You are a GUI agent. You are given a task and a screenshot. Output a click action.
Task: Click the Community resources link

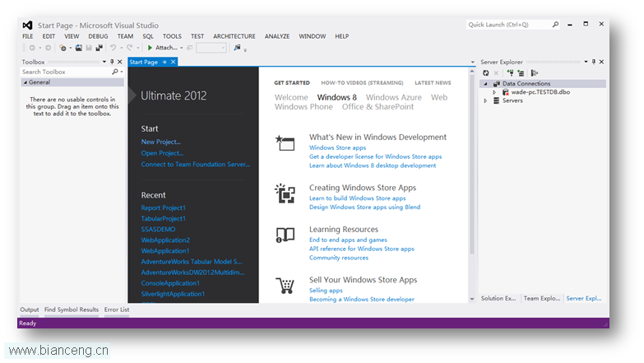(x=339, y=258)
